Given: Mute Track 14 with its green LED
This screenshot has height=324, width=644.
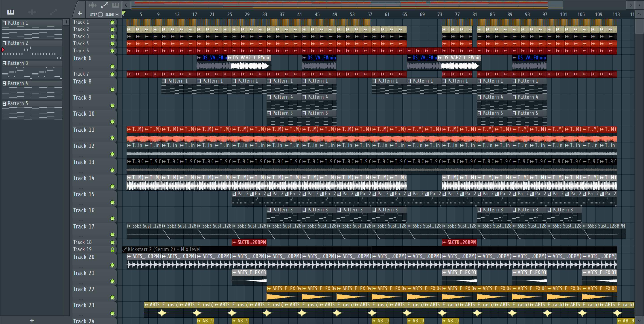Looking at the screenshot, I should [x=112, y=186].
